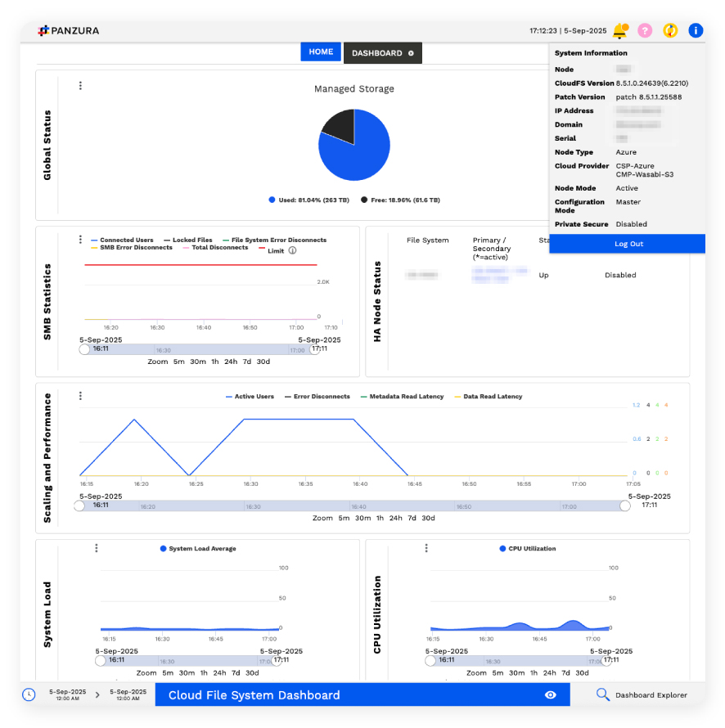725x728 pixels.
Task: Click CPU Utilization left range slider handle
Action: coord(430,661)
